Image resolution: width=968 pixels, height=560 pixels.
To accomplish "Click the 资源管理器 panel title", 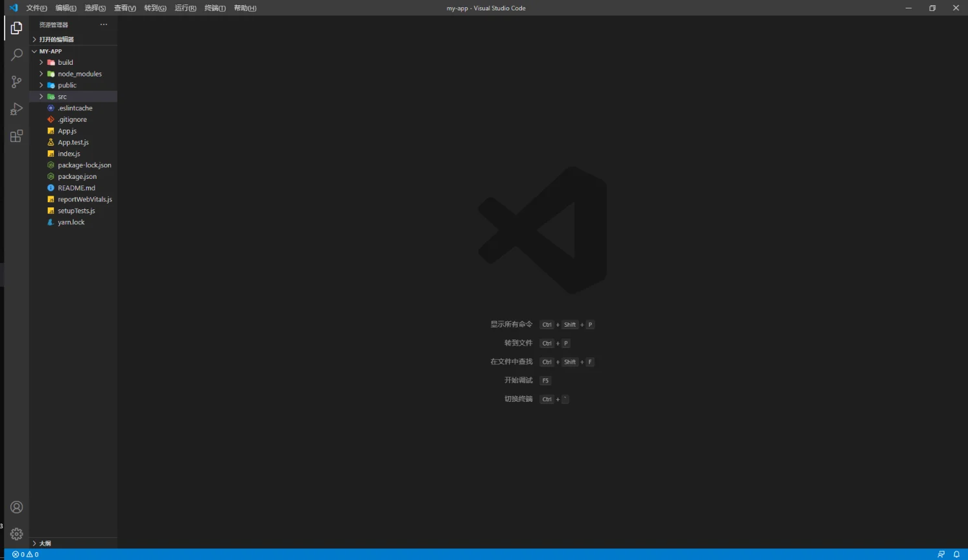I will click(53, 25).
